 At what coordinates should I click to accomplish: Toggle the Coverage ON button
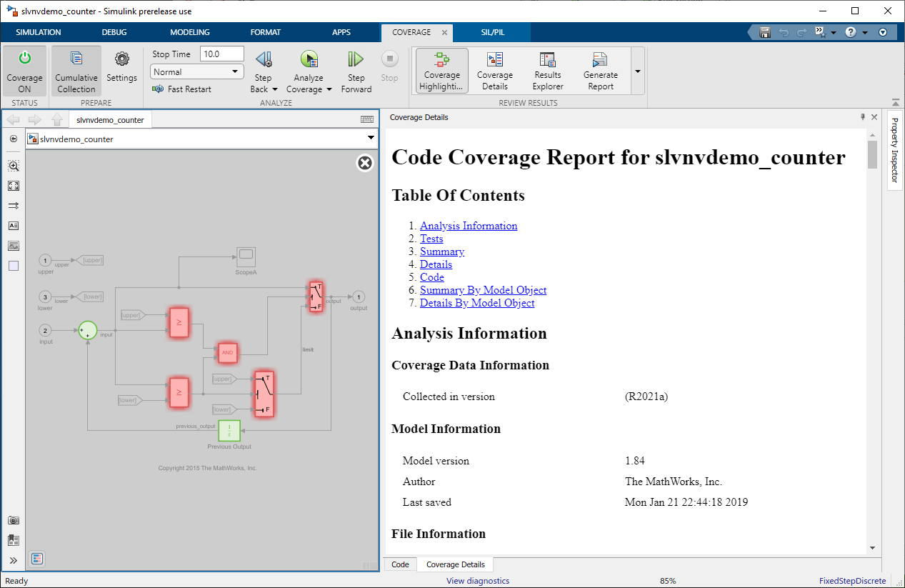point(24,71)
